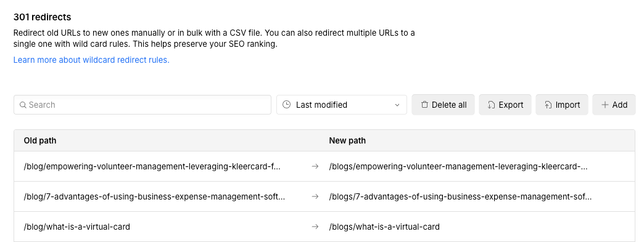Select new path /blogs/empowering-volunteer-management

point(458,166)
